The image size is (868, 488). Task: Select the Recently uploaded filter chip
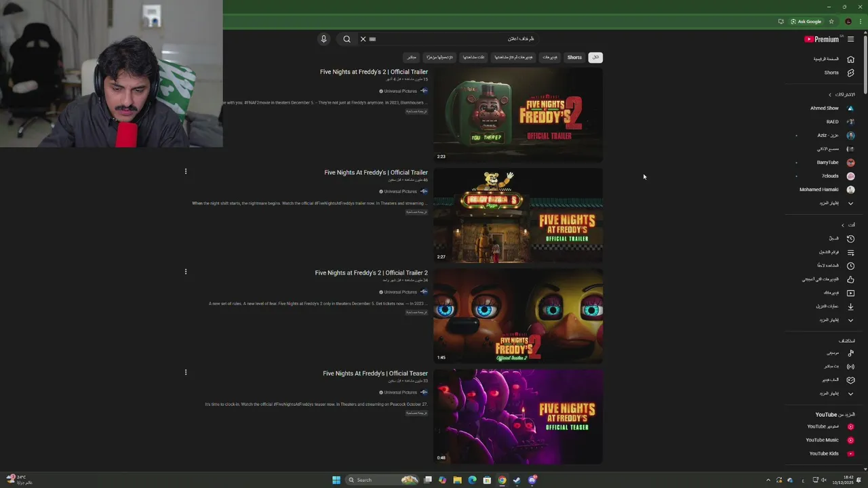[439, 58]
